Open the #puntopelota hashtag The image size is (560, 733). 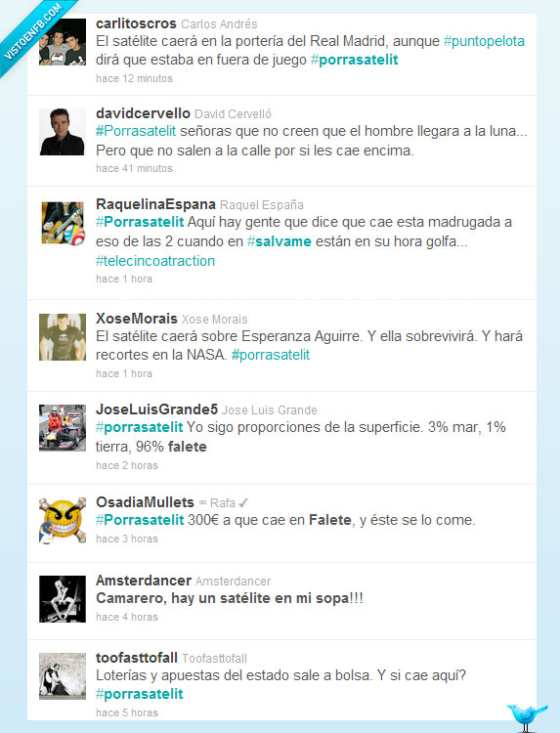(x=484, y=41)
